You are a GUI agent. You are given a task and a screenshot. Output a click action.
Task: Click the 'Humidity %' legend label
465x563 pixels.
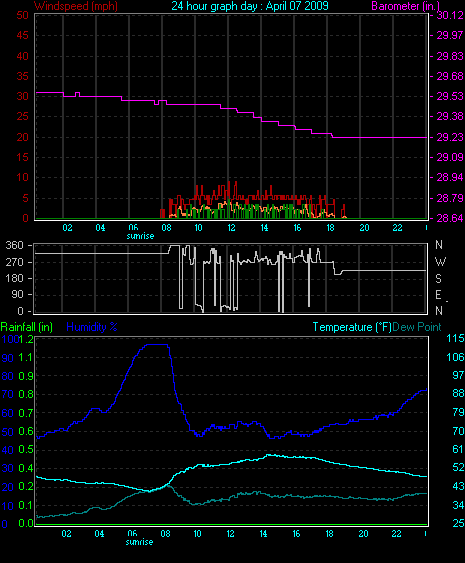click(x=92, y=327)
